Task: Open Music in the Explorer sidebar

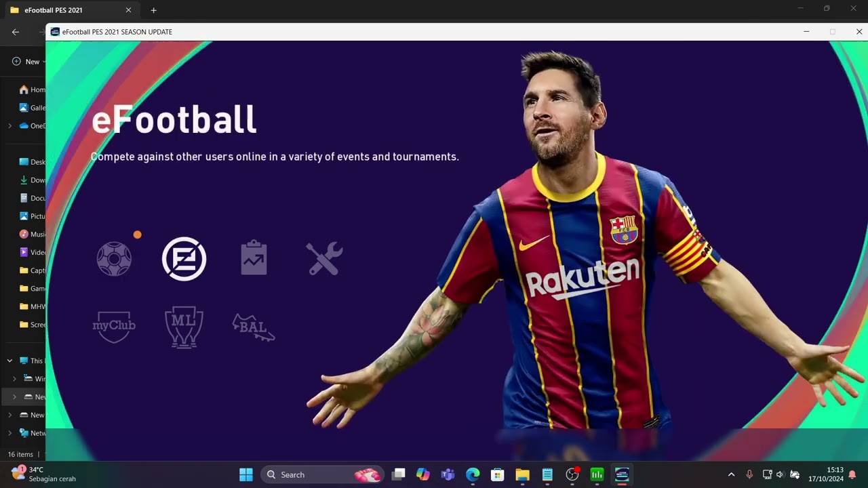Action: coord(33,234)
